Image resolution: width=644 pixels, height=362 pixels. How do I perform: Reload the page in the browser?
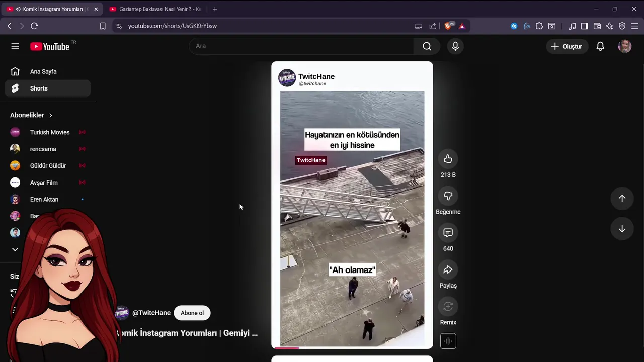click(x=34, y=26)
